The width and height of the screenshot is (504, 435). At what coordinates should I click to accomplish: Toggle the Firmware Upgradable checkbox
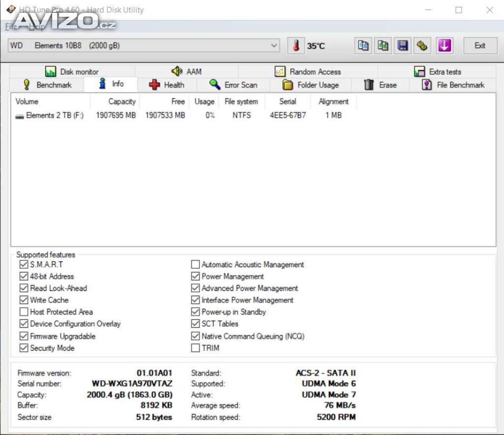(24, 336)
